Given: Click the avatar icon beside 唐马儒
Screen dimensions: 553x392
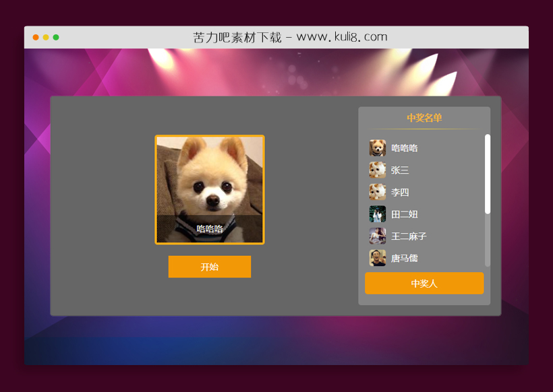Looking at the screenshot, I should pos(377,258).
